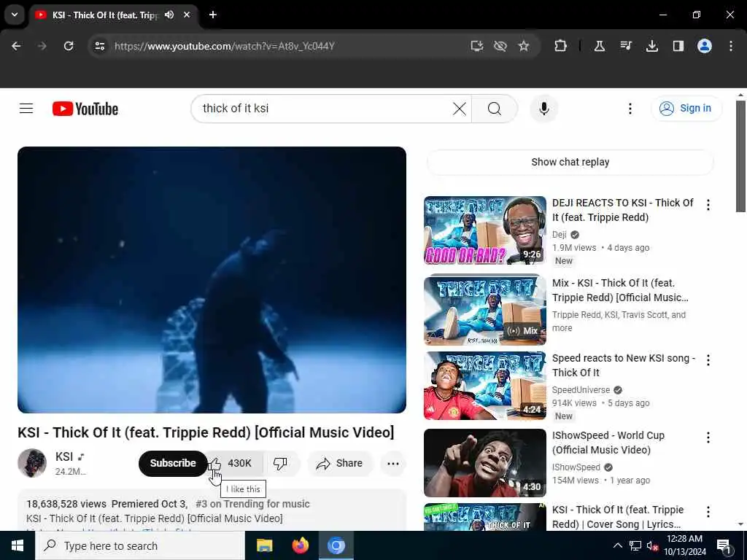
Task: Show chat replay panel
Action: coord(570,162)
